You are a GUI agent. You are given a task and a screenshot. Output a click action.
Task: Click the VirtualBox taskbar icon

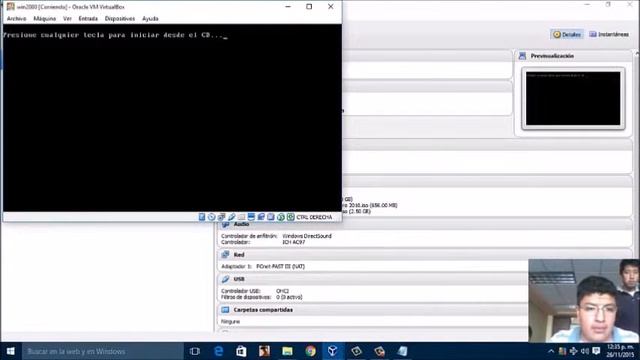pyautogui.click(x=333, y=351)
